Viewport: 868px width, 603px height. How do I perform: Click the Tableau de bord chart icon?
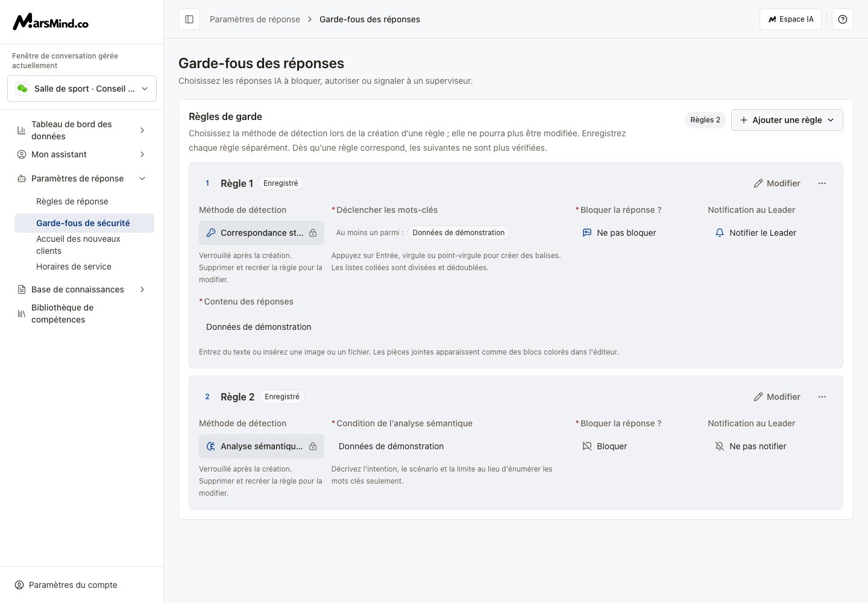pyautogui.click(x=22, y=130)
